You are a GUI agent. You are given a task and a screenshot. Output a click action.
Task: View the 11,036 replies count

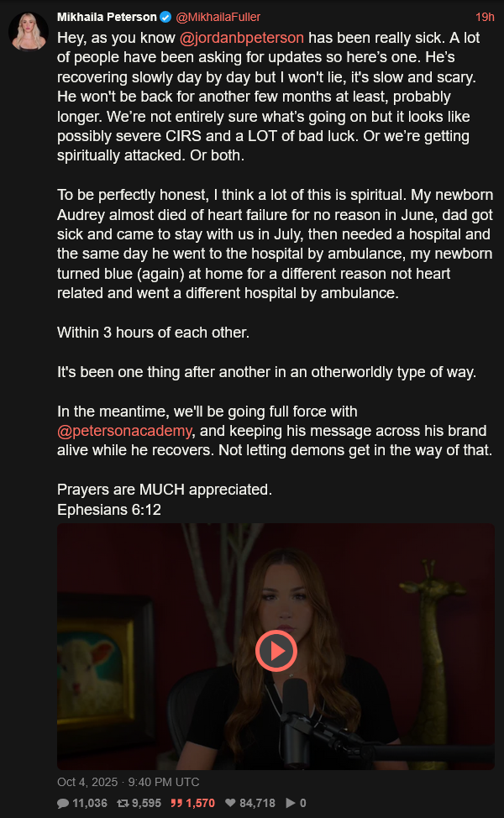tap(90, 804)
